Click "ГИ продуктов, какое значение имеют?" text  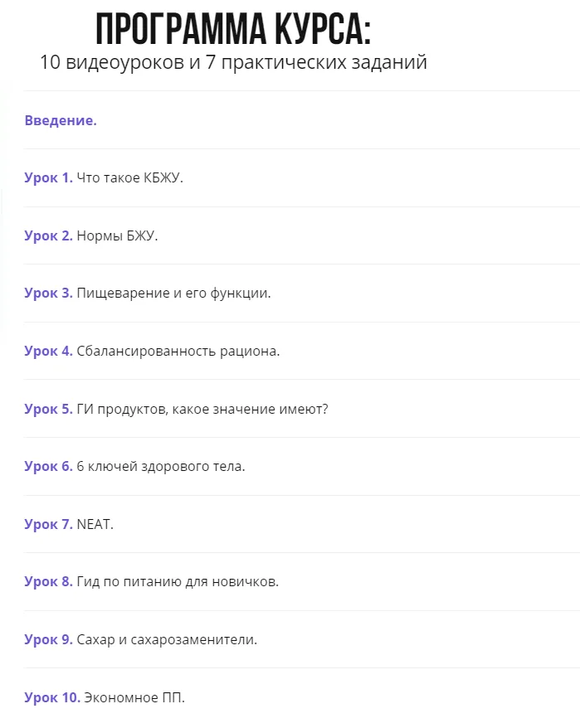pyautogui.click(x=202, y=409)
